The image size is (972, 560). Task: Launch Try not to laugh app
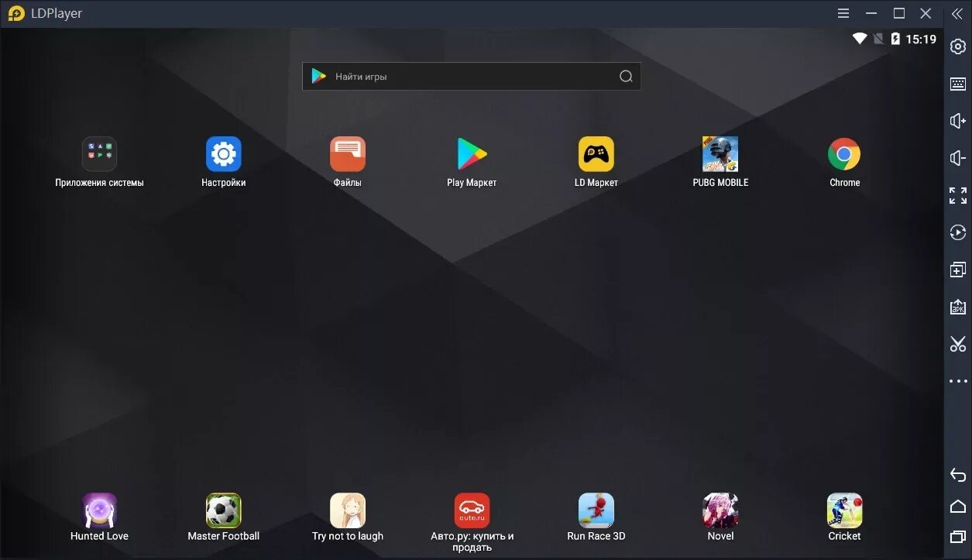click(348, 510)
